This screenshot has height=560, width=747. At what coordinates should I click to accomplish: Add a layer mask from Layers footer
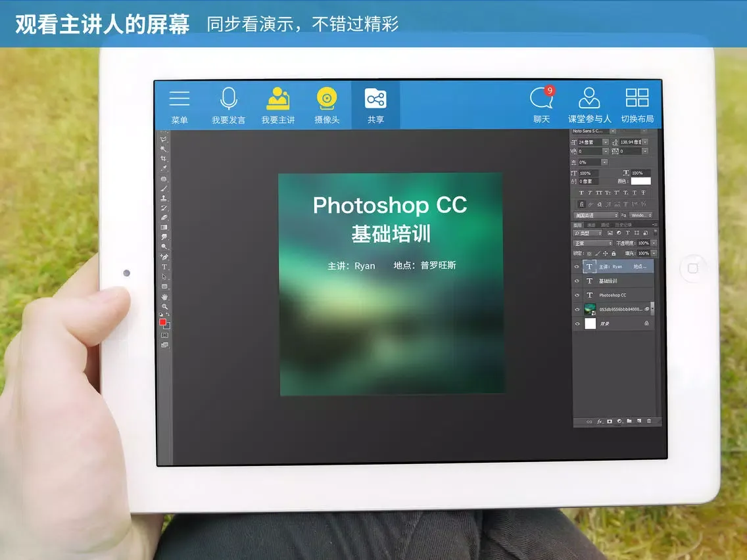tap(610, 421)
